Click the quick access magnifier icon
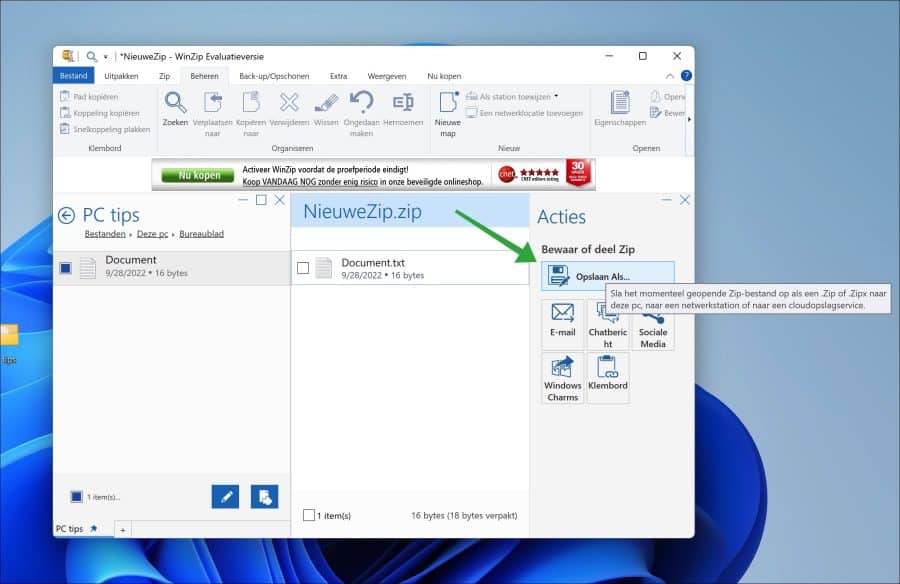Screen dimensions: 900x584 (x=92, y=56)
